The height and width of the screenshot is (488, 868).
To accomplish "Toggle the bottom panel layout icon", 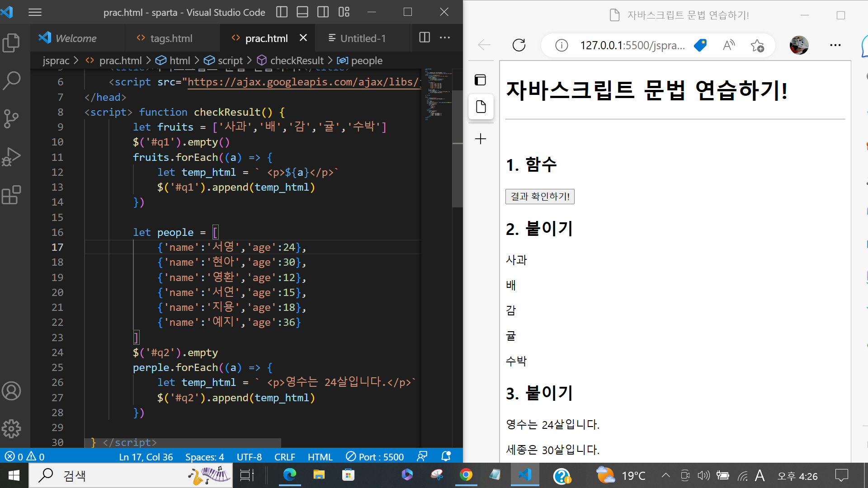I will point(302,12).
